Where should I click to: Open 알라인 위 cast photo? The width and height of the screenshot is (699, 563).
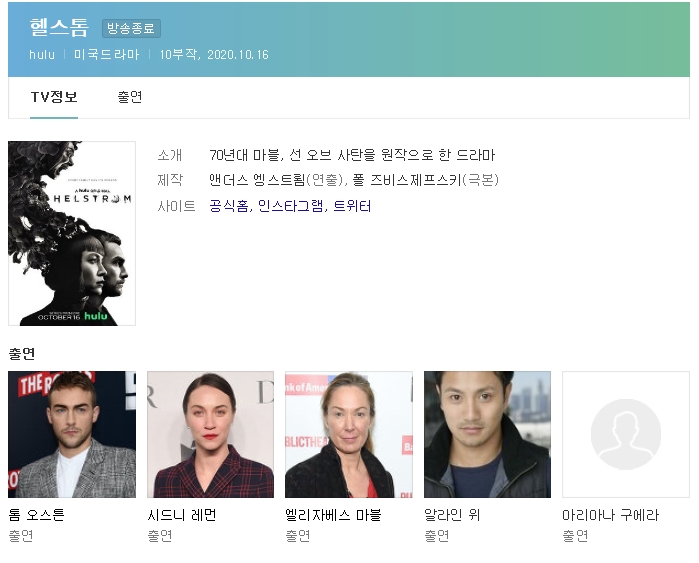487,434
